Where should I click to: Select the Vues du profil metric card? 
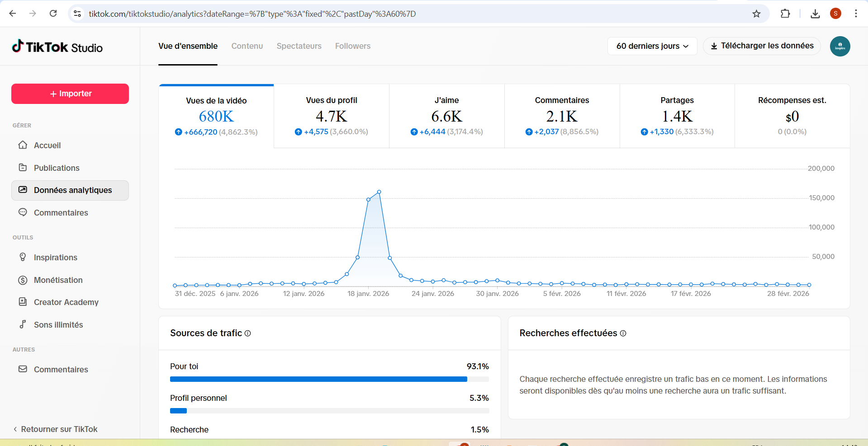pos(332,116)
